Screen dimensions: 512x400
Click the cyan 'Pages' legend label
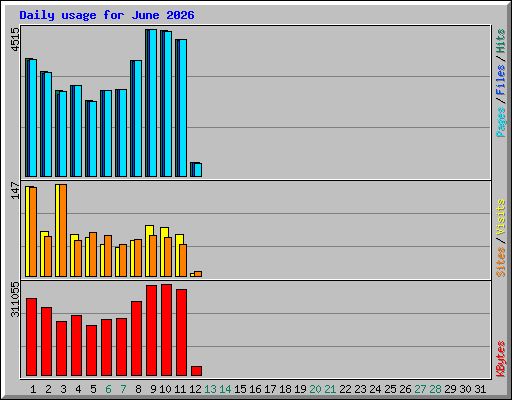500,122
